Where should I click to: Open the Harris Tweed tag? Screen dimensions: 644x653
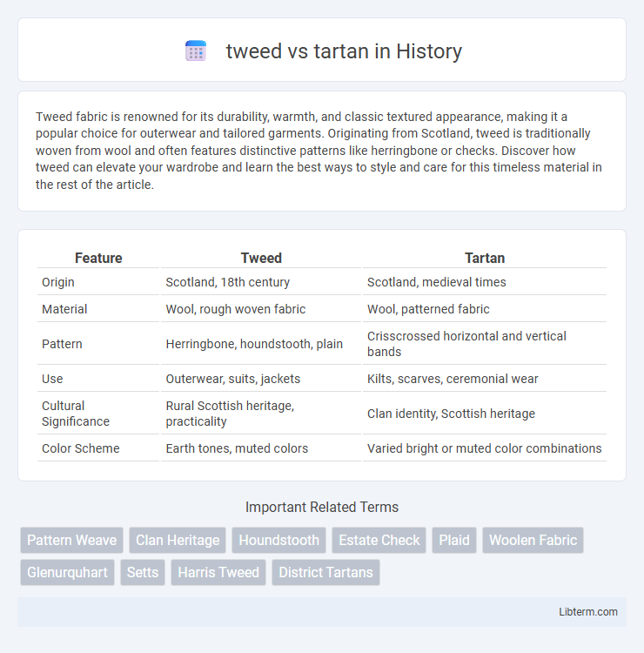pos(218,572)
